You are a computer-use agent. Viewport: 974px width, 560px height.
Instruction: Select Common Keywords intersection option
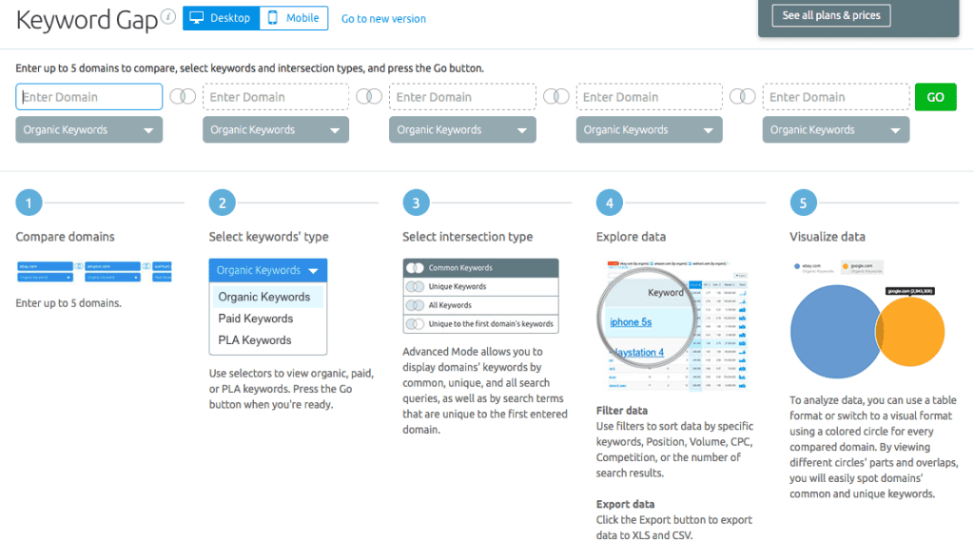point(480,268)
